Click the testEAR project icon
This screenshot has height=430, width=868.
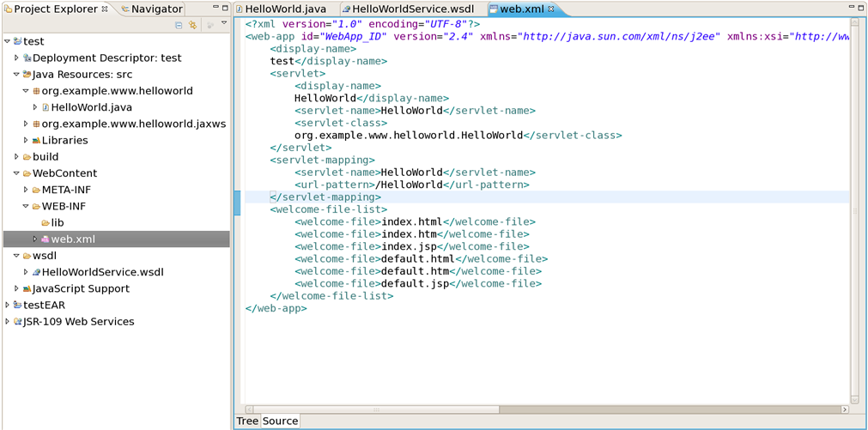point(18,305)
